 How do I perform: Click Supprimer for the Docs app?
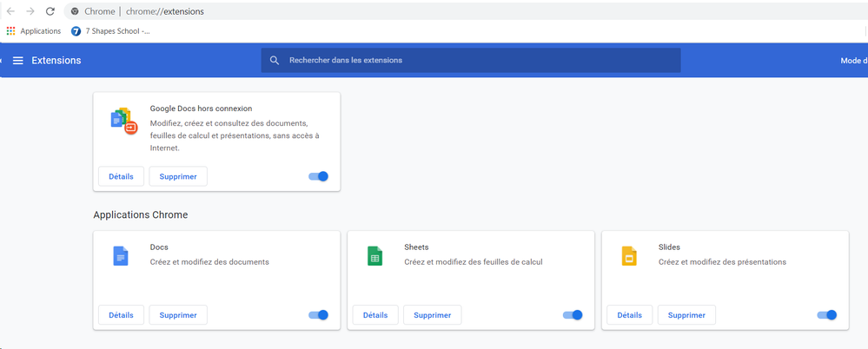(178, 315)
